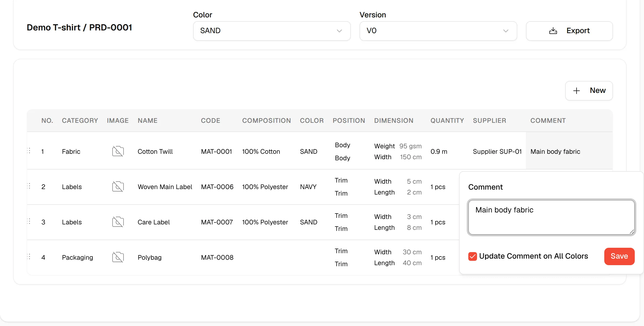Grab the drag handle of row 4 Packaging

pos(29,257)
